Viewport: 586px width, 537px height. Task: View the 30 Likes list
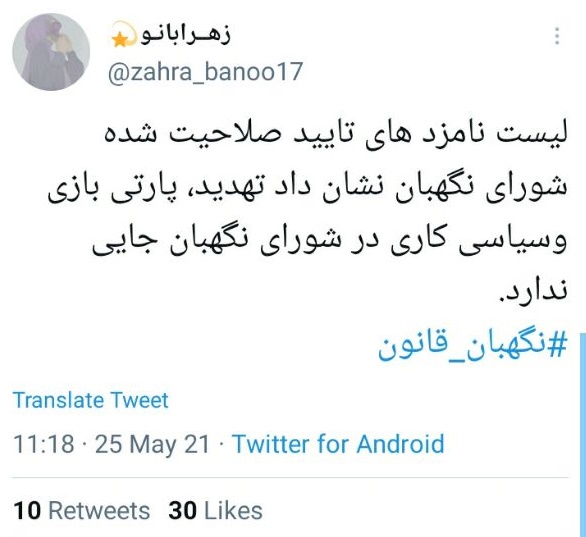click(x=216, y=510)
